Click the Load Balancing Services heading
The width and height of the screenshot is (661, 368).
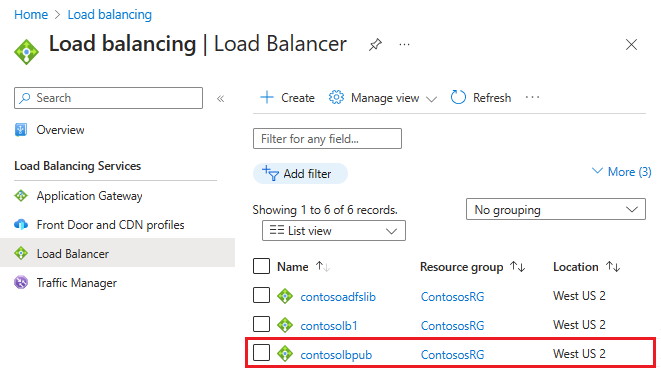[x=78, y=166]
